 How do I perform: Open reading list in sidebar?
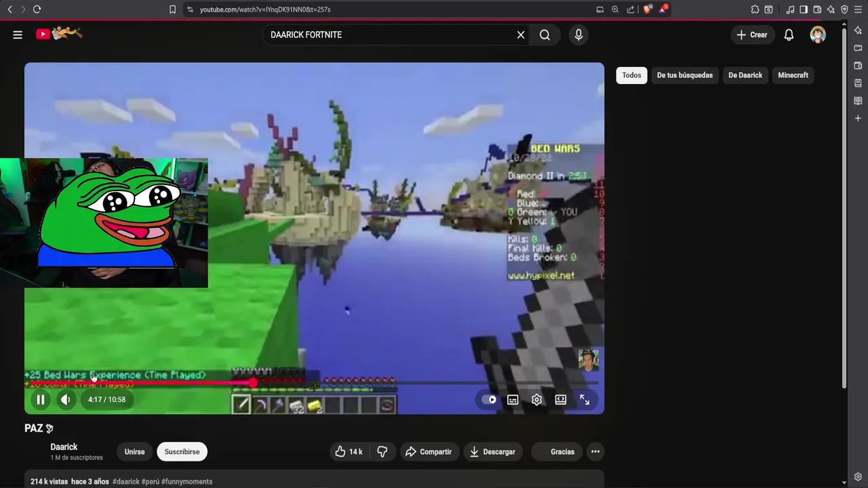pos(858,101)
